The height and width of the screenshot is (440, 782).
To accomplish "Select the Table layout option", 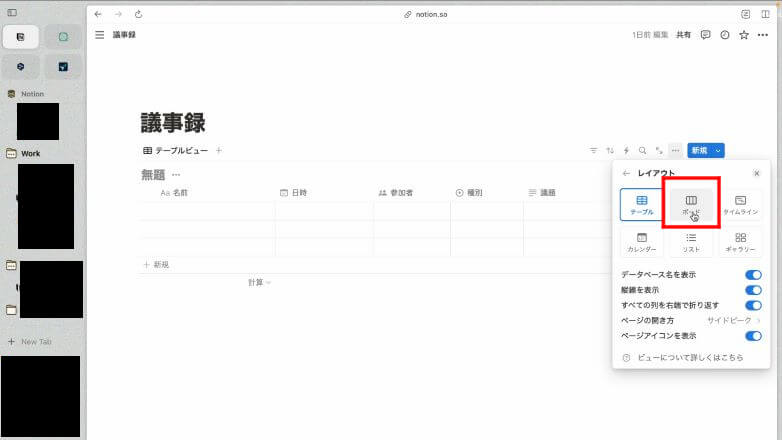I will point(642,205).
